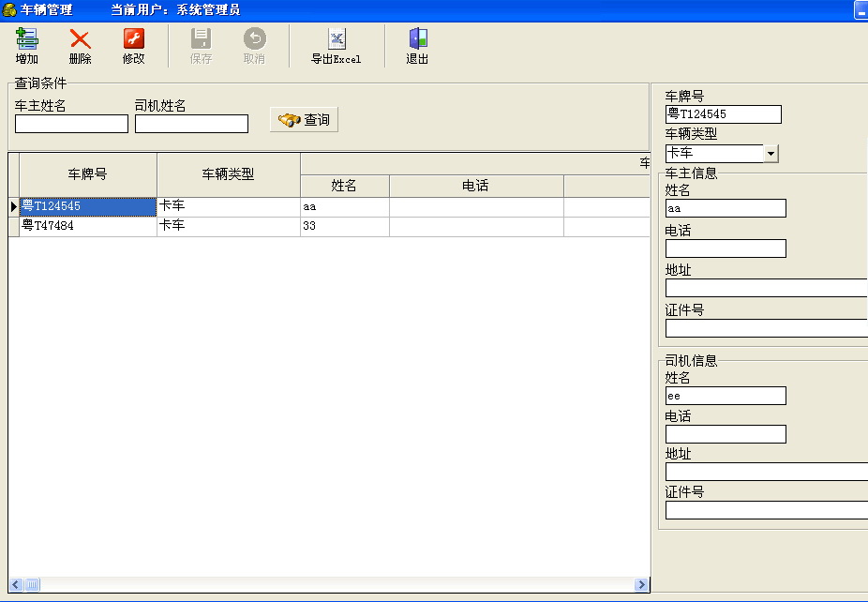868x602 pixels.
Task: Click inside the 车主姓名 query field
Action: click(x=71, y=123)
